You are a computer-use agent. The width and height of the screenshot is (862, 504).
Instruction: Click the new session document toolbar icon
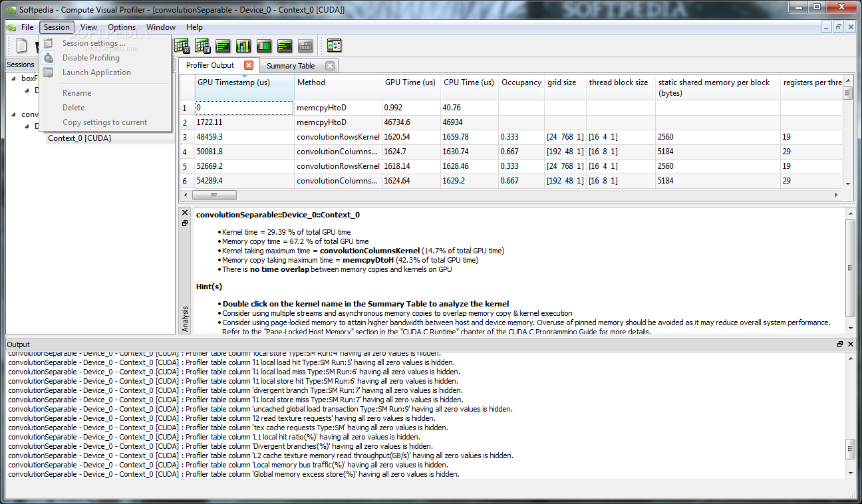click(22, 46)
